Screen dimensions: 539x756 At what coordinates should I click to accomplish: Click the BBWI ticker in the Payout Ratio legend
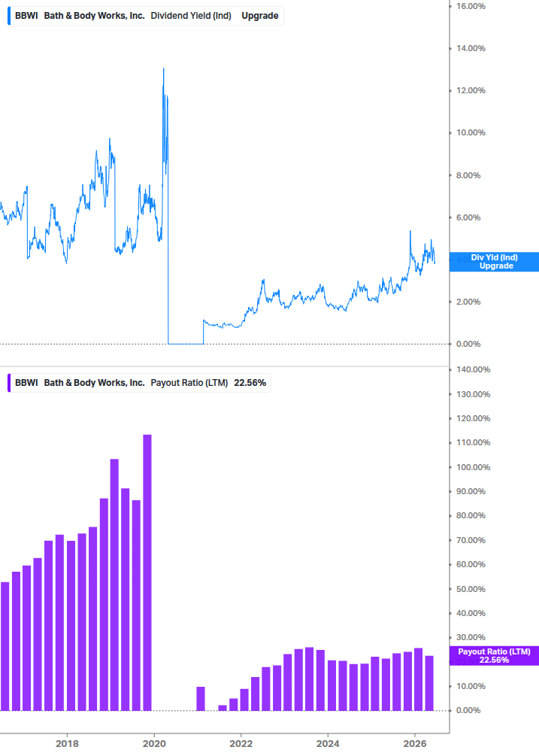pyautogui.click(x=26, y=383)
